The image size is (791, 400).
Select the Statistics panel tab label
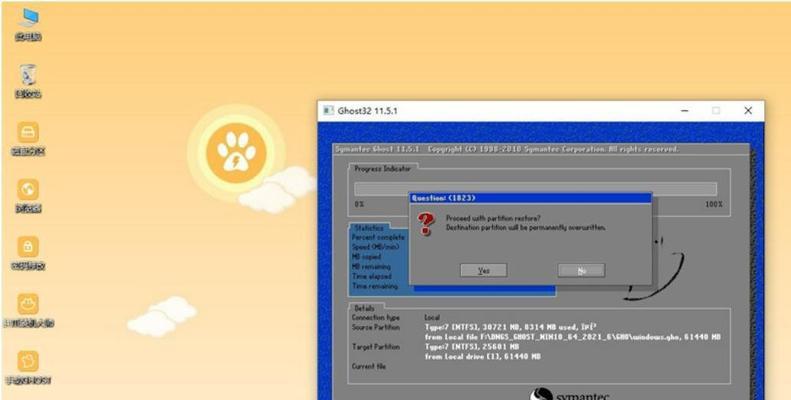point(369,228)
